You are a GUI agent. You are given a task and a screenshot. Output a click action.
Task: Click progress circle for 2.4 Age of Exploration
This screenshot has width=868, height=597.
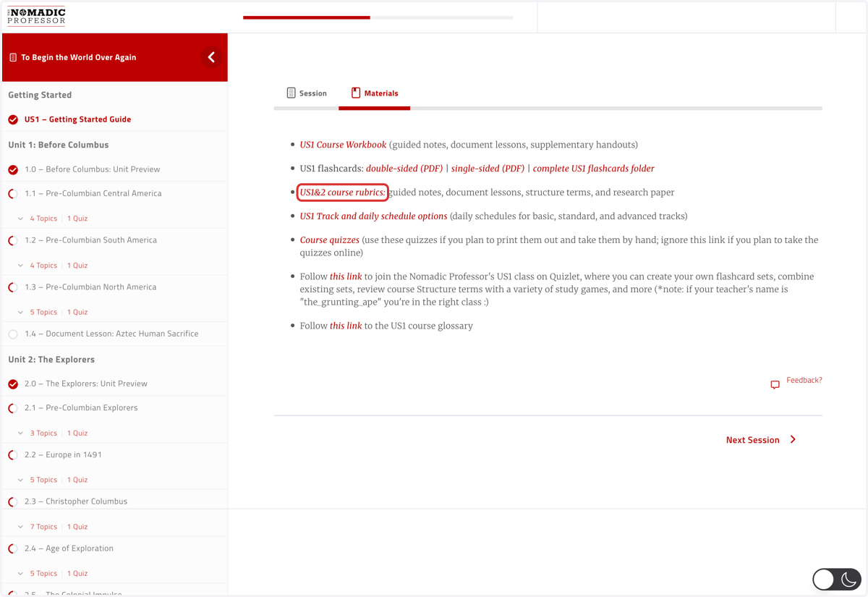(x=13, y=549)
